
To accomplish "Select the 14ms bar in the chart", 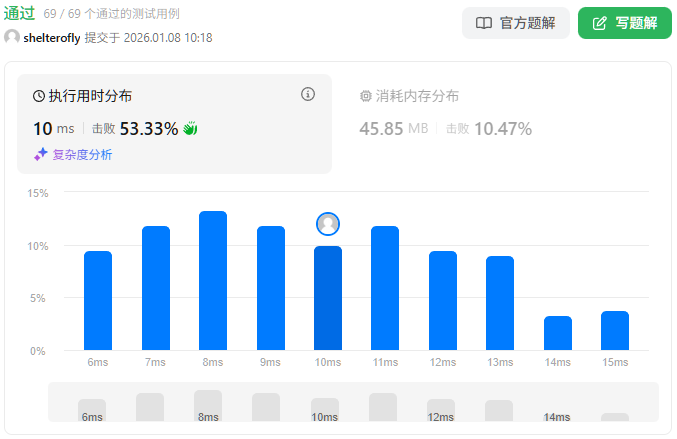I will [x=558, y=332].
